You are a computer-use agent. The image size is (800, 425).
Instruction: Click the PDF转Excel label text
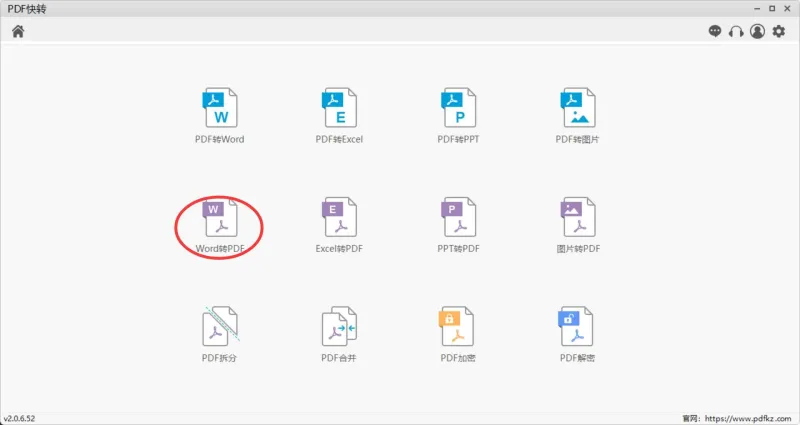coord(339,139)
